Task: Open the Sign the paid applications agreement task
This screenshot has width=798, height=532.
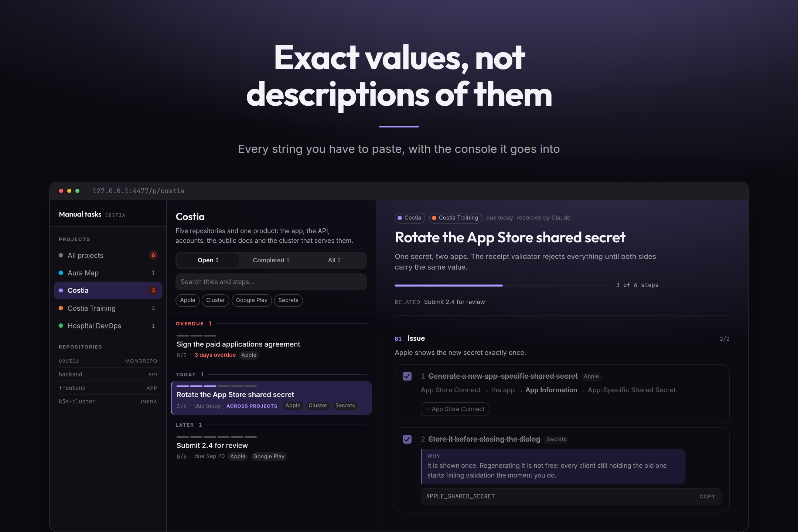Action: (x=271, y=347)
